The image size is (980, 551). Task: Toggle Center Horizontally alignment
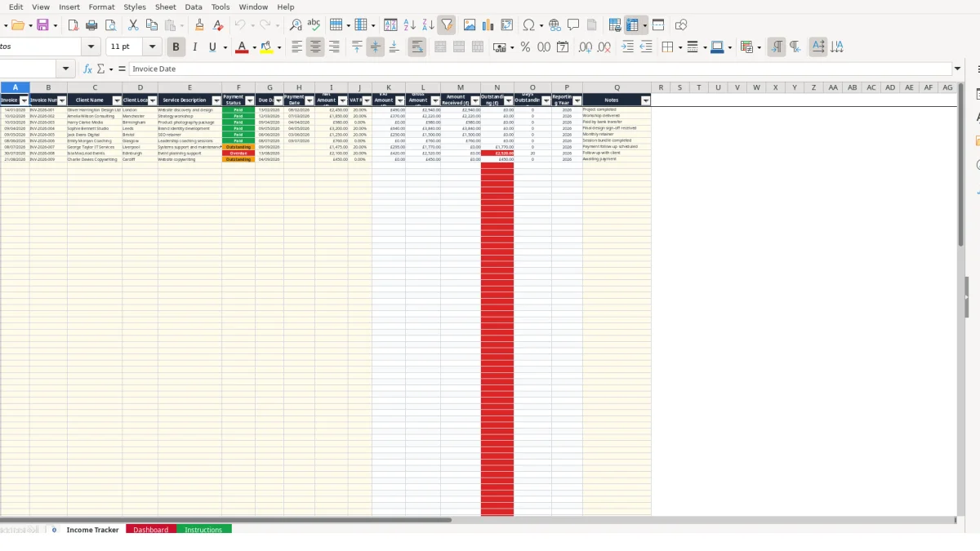315,47
